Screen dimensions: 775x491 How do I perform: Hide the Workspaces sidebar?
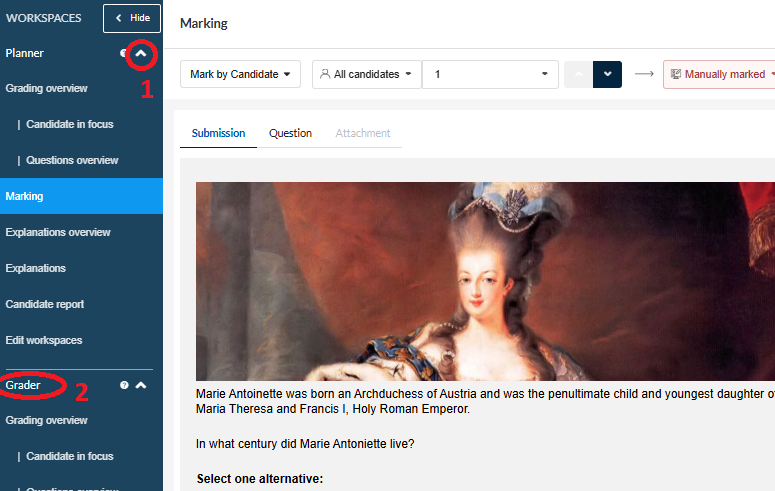[131, 18]
